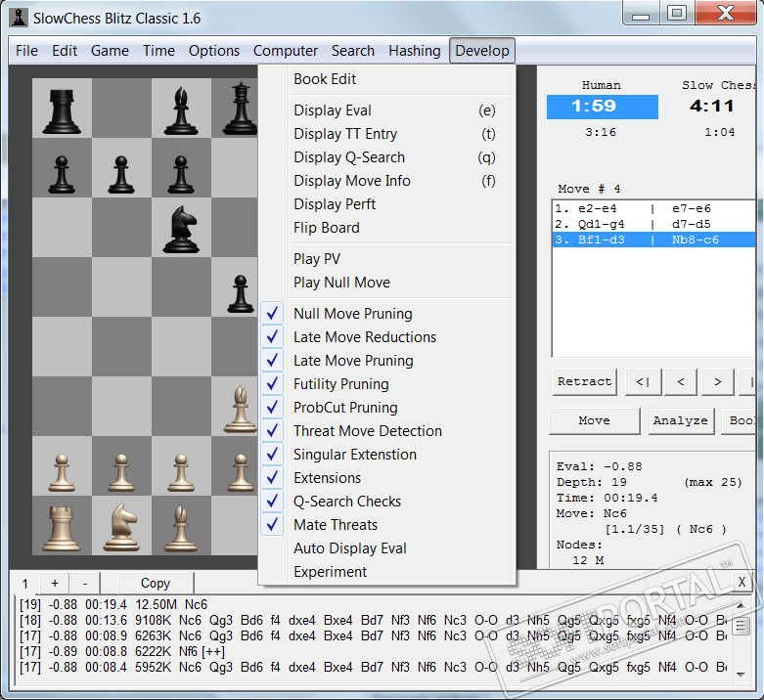This screenshot has width=764, height=700.
Task: Select the white pawn on c2
Action: tap(181, 472)
